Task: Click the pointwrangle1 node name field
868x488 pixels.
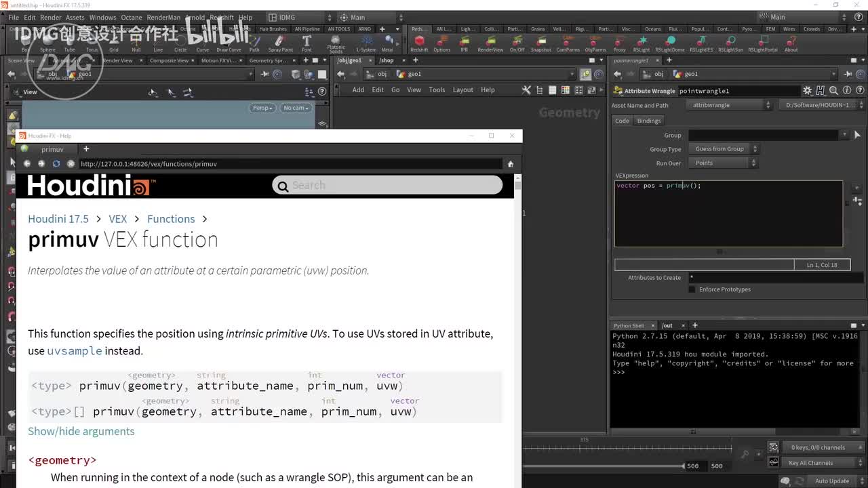Action: click(738, 91)
